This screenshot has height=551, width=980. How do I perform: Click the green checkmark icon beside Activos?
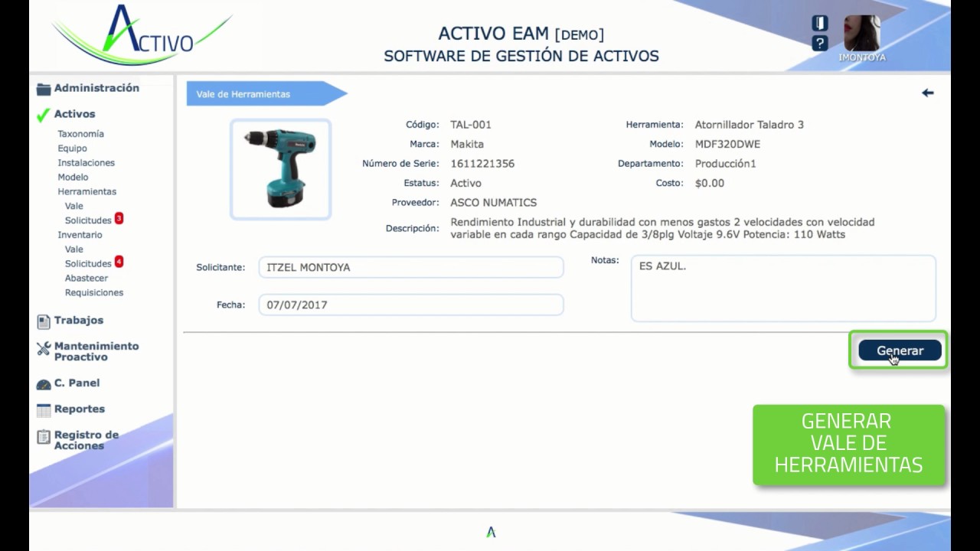[44, 115]
